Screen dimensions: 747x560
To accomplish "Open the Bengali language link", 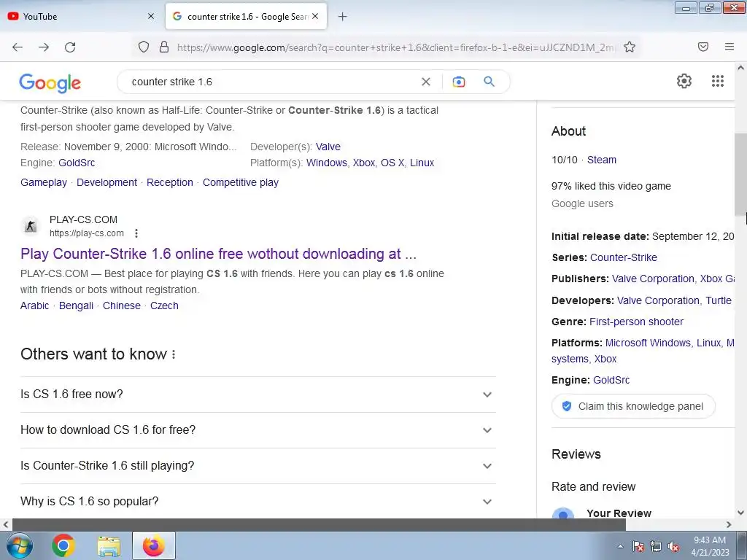I will pyautogui.click(x=76, y=306).
